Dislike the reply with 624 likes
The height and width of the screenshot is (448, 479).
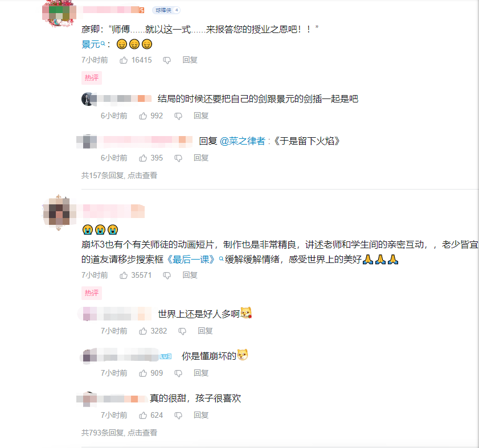[178, 416]
